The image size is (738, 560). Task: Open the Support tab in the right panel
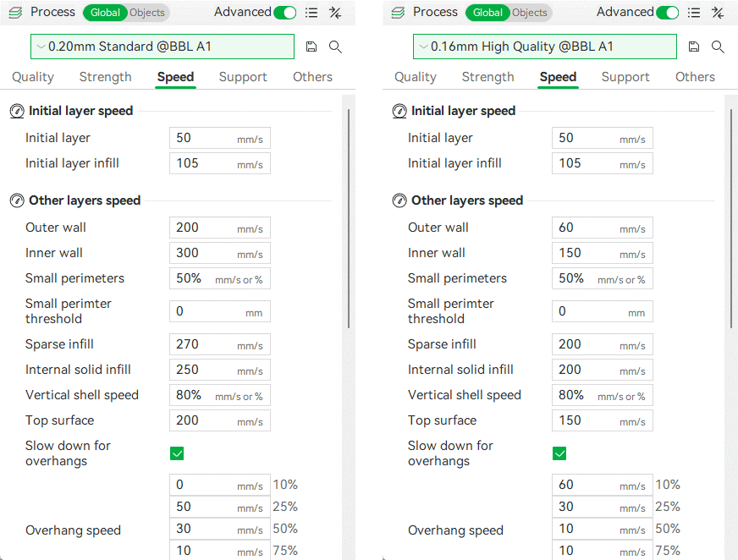click(x=625, y=77)
